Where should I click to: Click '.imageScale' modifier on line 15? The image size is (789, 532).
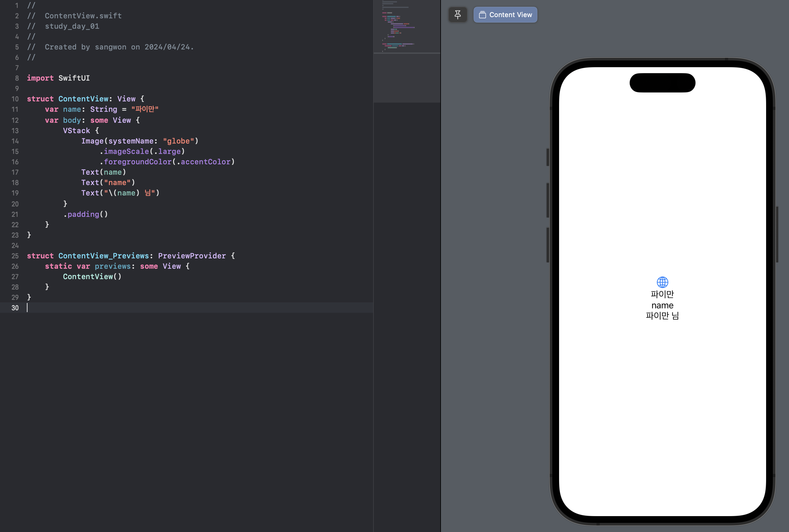[124, 151]
